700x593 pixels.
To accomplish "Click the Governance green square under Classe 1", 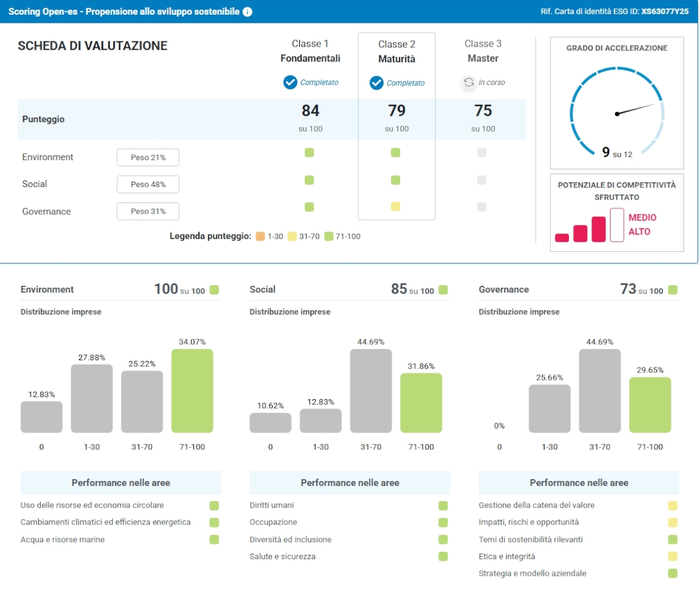I will pos(309,207).
